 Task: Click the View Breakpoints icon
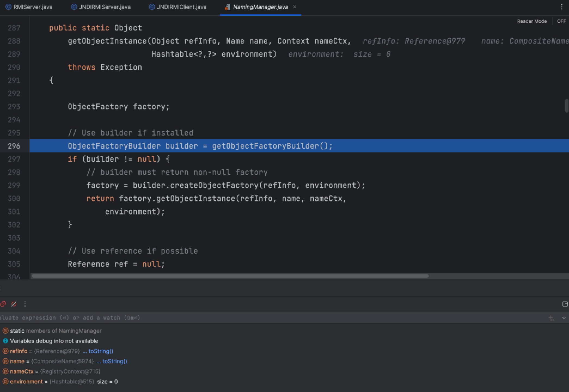click(x=3, y=304)
